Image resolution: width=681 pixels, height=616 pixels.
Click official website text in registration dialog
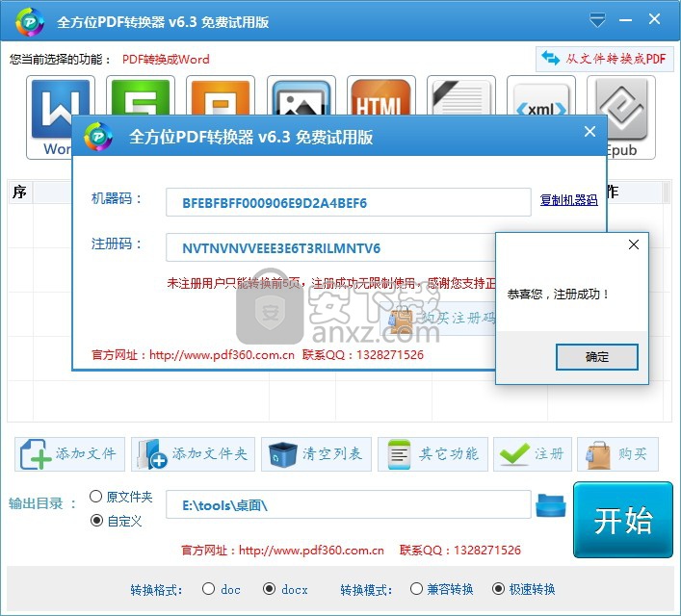(193, 354)
